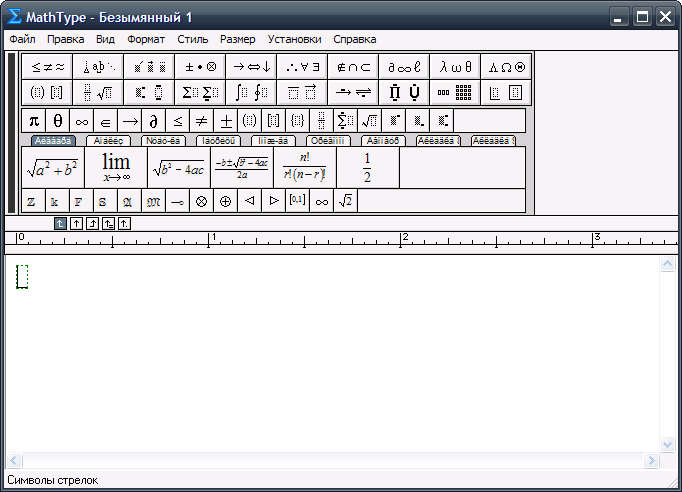Open the Файл menu
The image size is (682, 492).
(x=22, y=39)
